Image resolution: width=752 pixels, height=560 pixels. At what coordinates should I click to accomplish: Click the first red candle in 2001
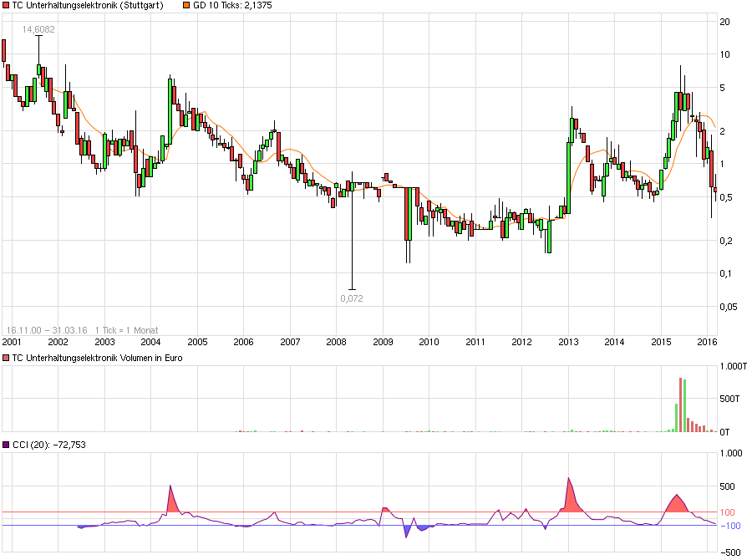(4, 50)
